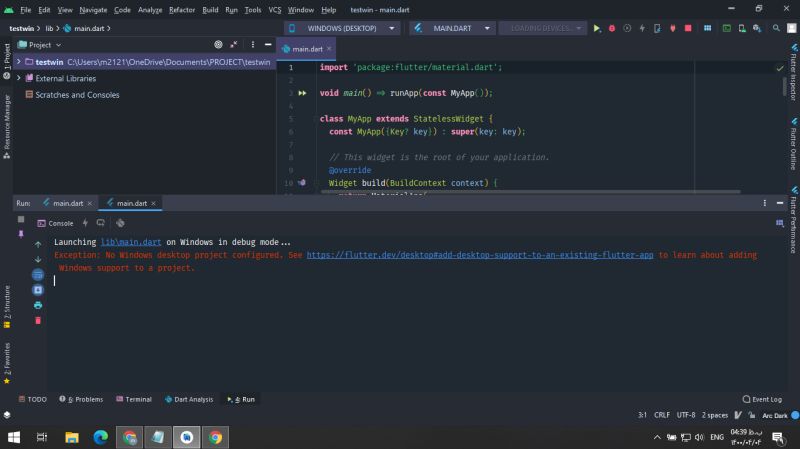Pin the Run tab with purple pin icon

point(21,234)
